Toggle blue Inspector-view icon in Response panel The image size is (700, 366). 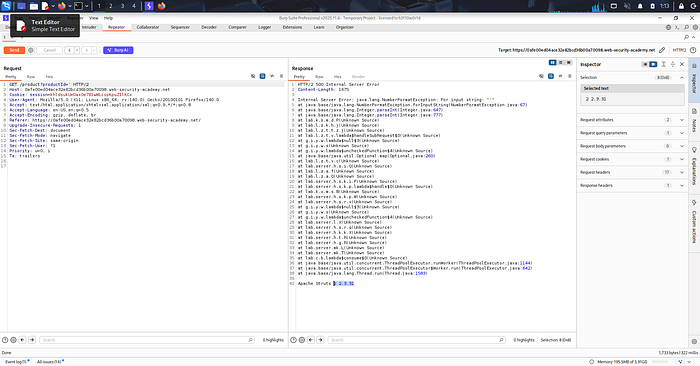[x=551, y=76]
